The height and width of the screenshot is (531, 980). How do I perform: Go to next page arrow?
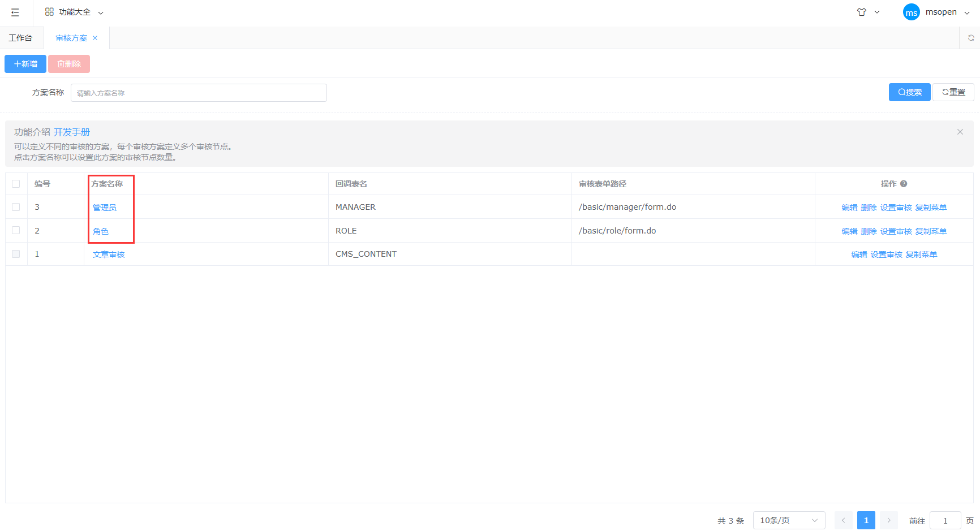[888, 520]
